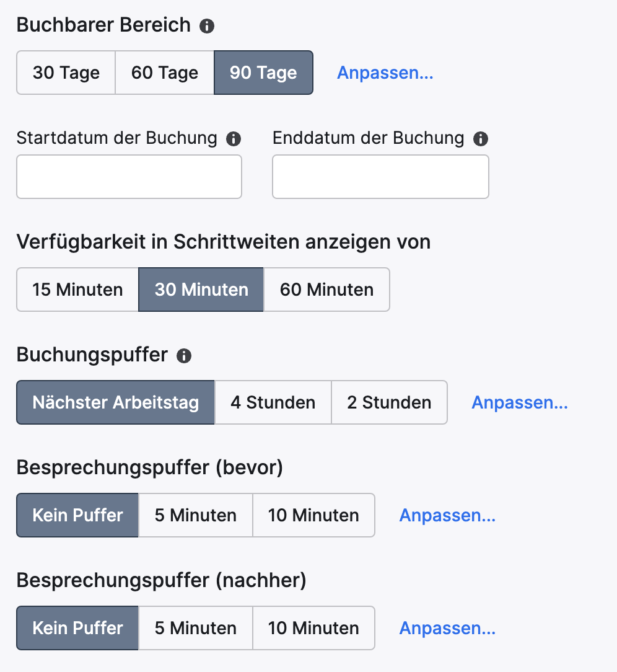Open Anpassen link for Besprechungspuffer (nachher)

(x=447, y=628)
